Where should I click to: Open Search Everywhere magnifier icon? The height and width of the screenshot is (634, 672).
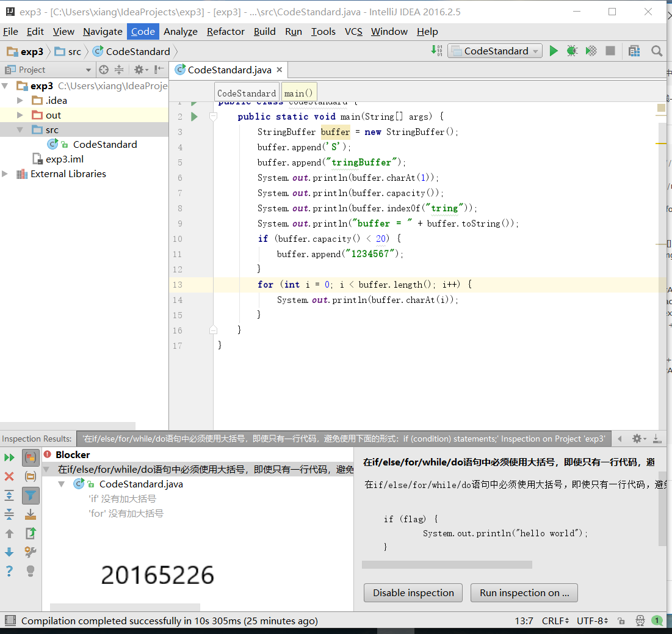click(x=657, y=51)
